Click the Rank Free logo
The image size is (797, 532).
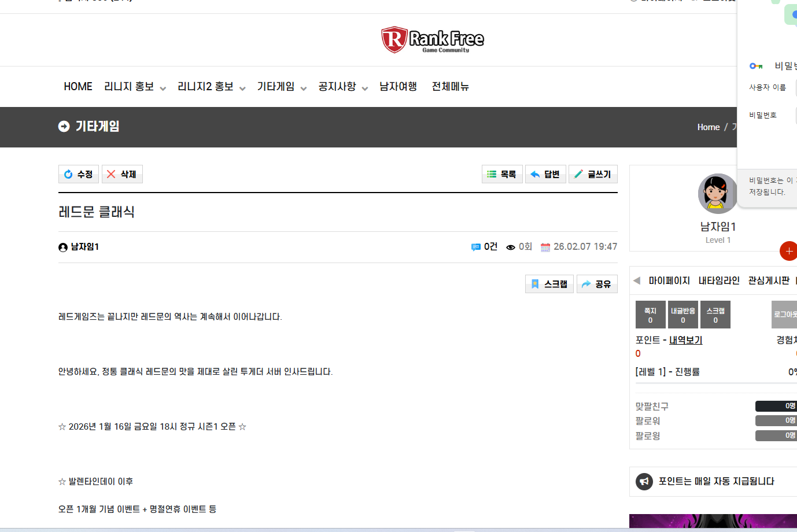coord(432,40)
